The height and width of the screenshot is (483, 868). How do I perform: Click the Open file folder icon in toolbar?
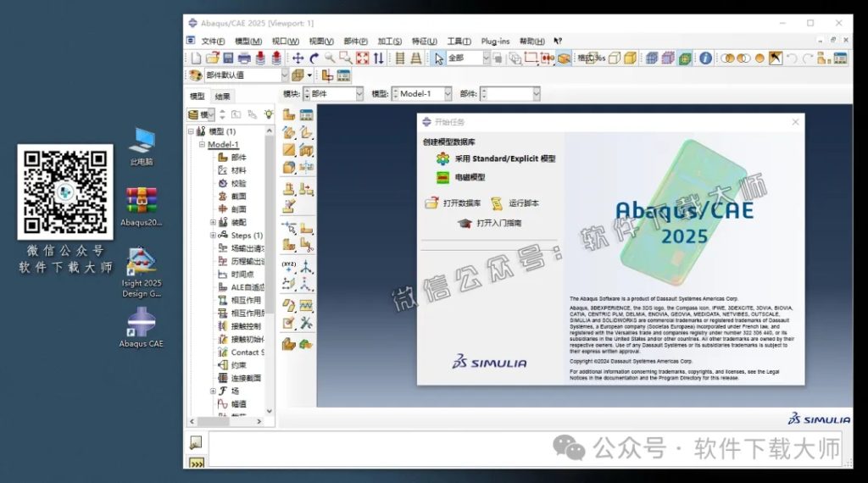213,58
